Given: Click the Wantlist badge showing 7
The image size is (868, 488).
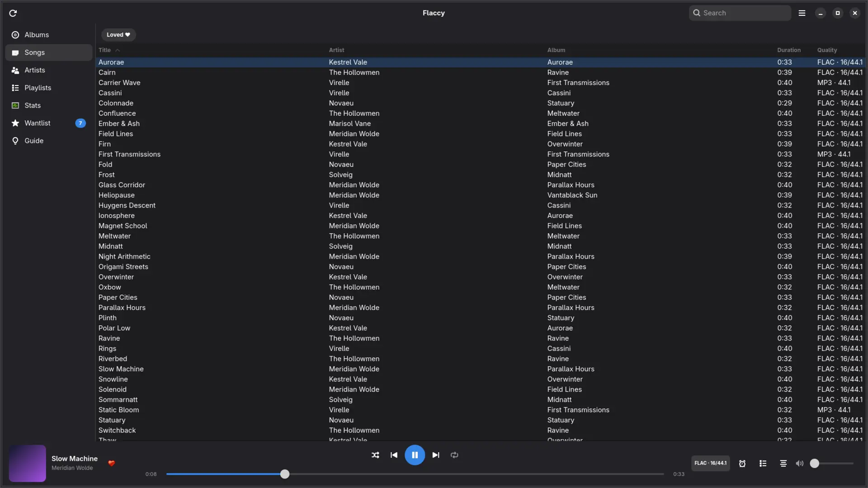Looking at the screenshot, I should click(x=80, y=123).
